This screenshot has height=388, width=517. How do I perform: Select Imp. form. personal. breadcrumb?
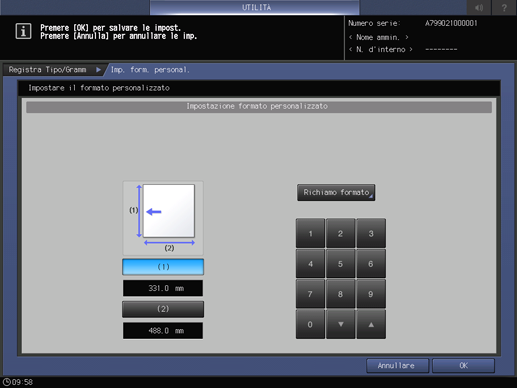tap(150, 70)
